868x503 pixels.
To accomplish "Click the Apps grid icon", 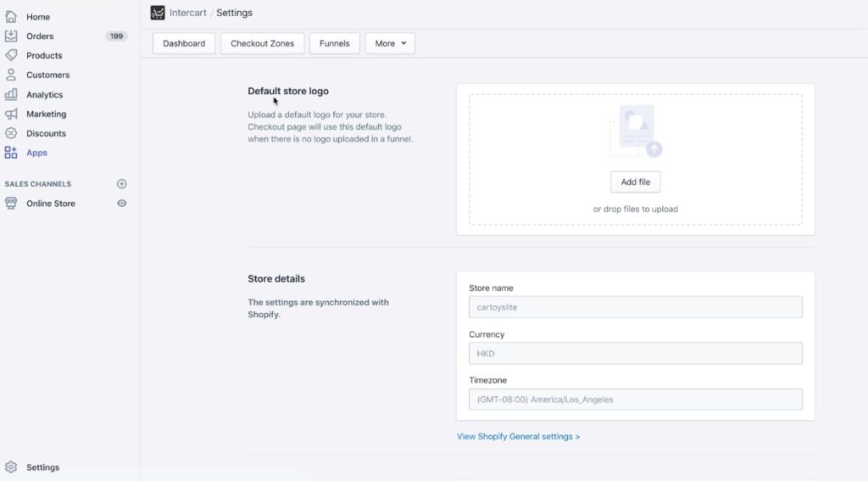I will (11, 153).
